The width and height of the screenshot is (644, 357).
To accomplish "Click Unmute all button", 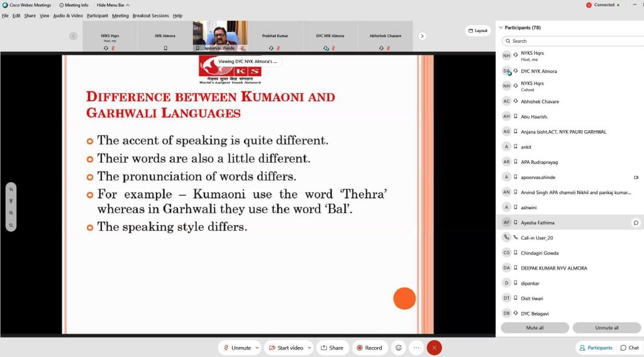I will point(607,327).
